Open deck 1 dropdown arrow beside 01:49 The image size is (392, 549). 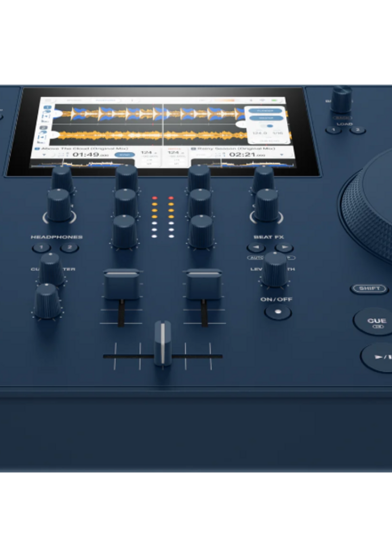coord(44,155)
